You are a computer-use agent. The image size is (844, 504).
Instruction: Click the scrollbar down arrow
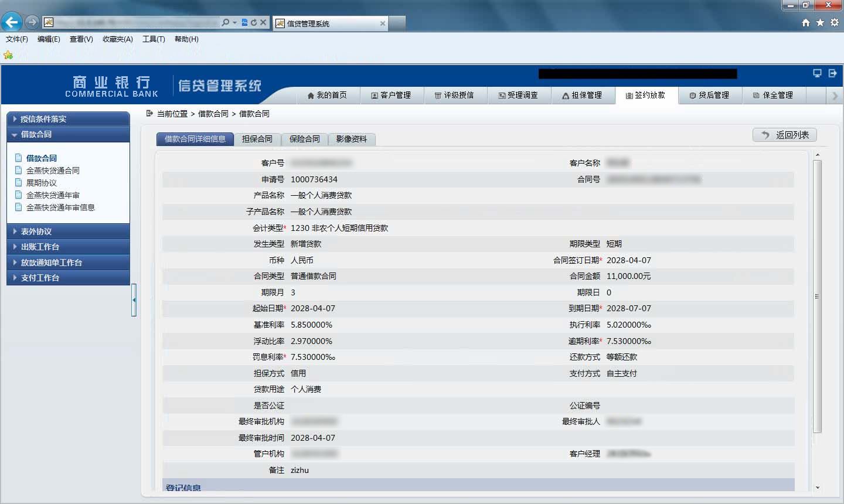pos(817,488)
